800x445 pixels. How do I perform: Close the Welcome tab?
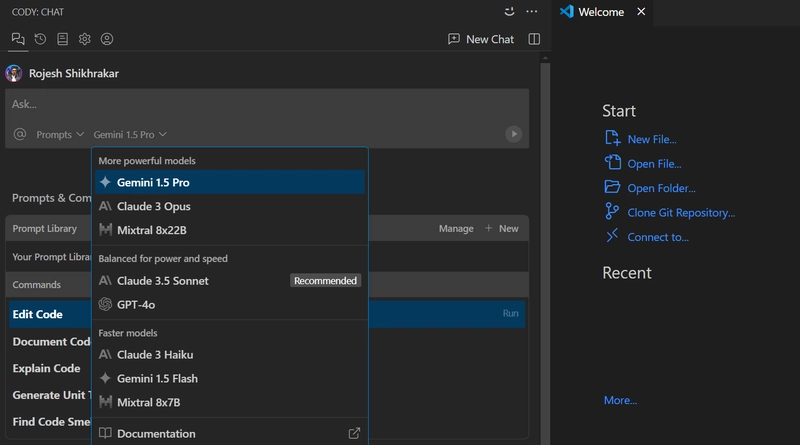pos(642,12)
